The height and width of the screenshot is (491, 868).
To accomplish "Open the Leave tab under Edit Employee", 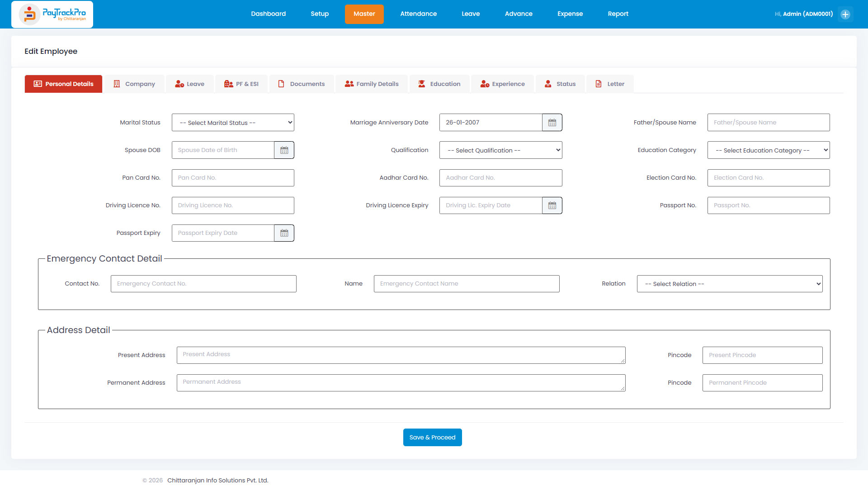I will point(190,84).
